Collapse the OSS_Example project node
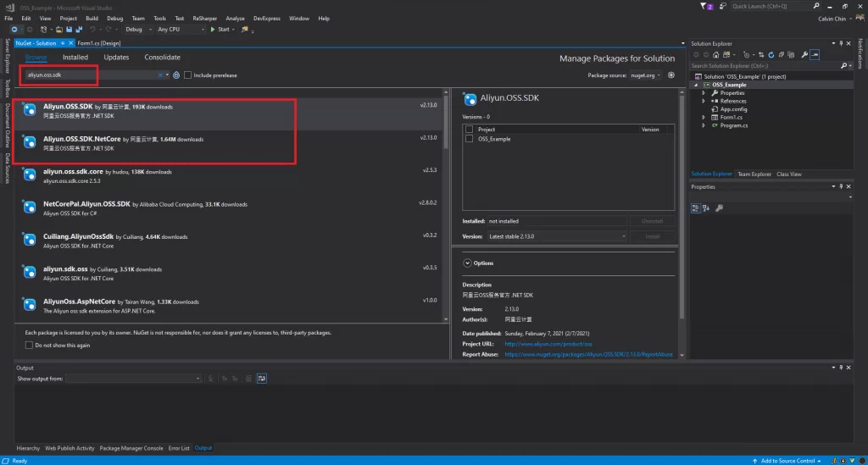The image size is (868, 465). coord(697,86)
